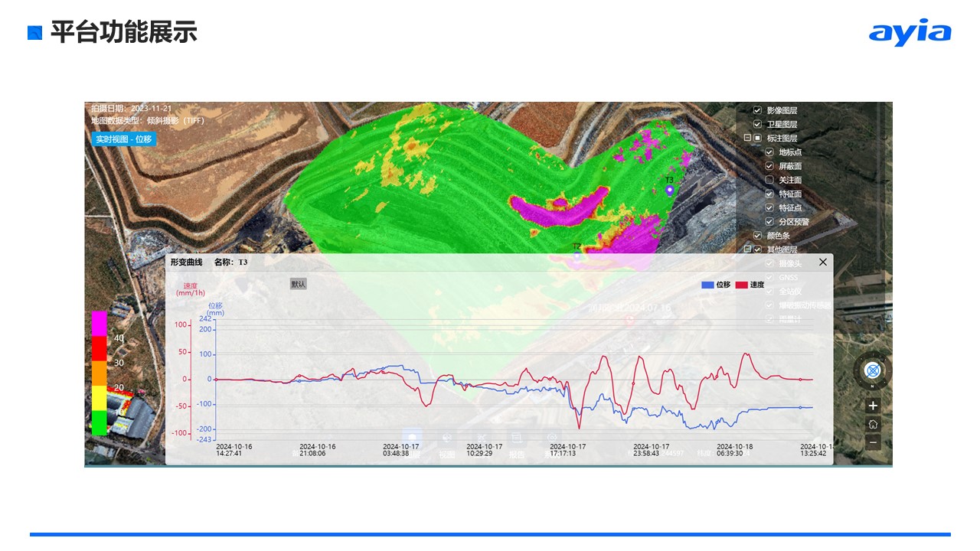Toggle the 影像图层 checkbox

757,110
